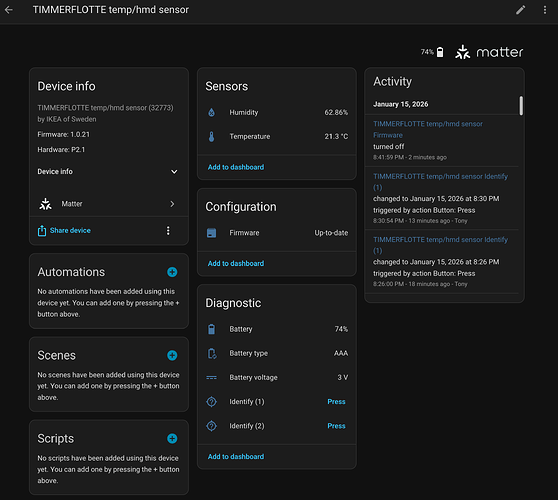Viewport: 558px width, 500px height.
Task: Add a new script with plus icon
Action: click(x=172, y=438)
